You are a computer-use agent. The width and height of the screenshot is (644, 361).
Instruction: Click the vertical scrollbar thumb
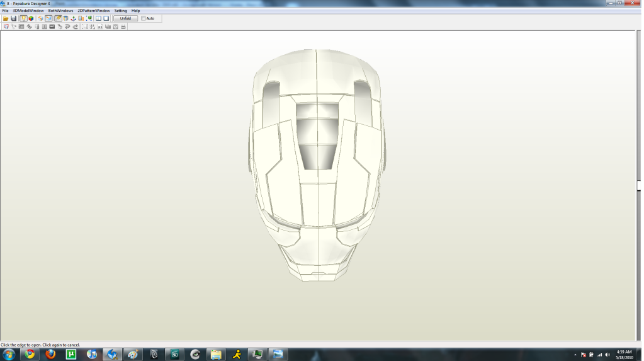[x=639, y=185]
